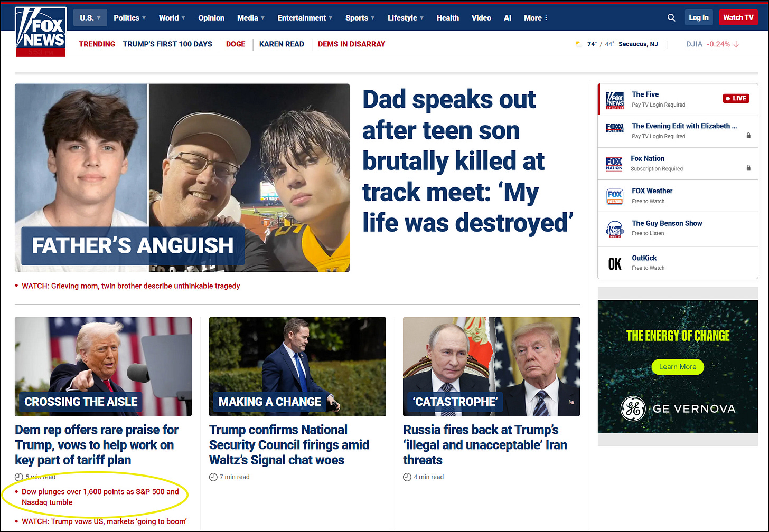Click The Energy of Change ad banner text
The width and height of the screenshot is (769, 532).
pyautogui.click(x=678, y=336)
